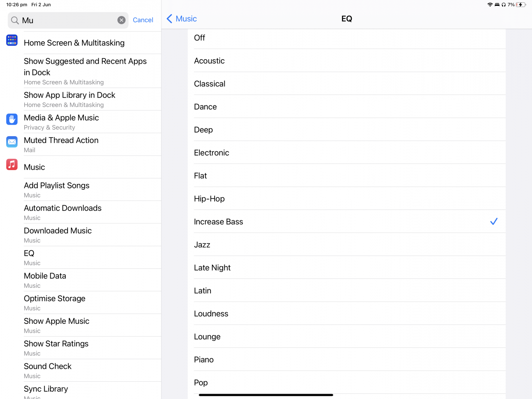
Task: Select Deep EQ preset
Action: tap(346, 130)
